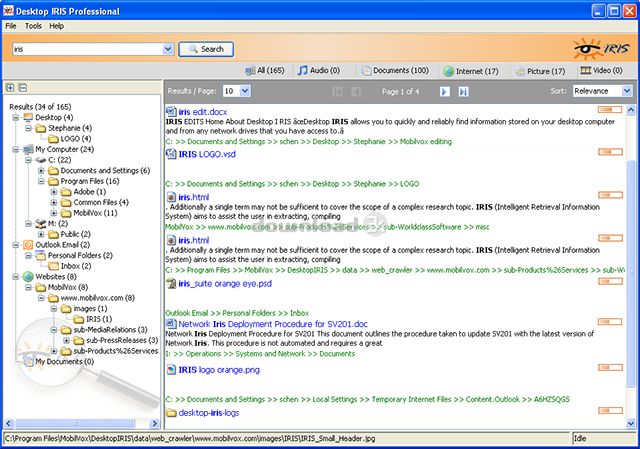
Task: Click the previous page navigation arrow
Action: coord(356,91)
